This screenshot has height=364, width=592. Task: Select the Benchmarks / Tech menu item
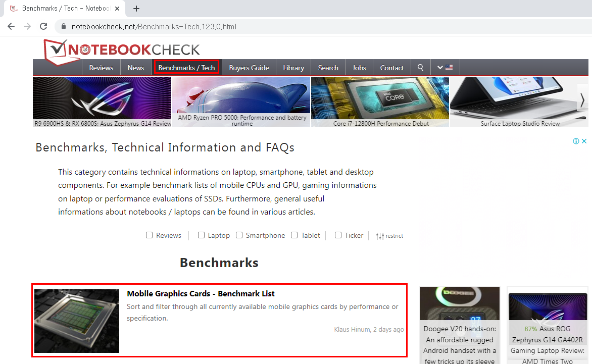[186, 68]
